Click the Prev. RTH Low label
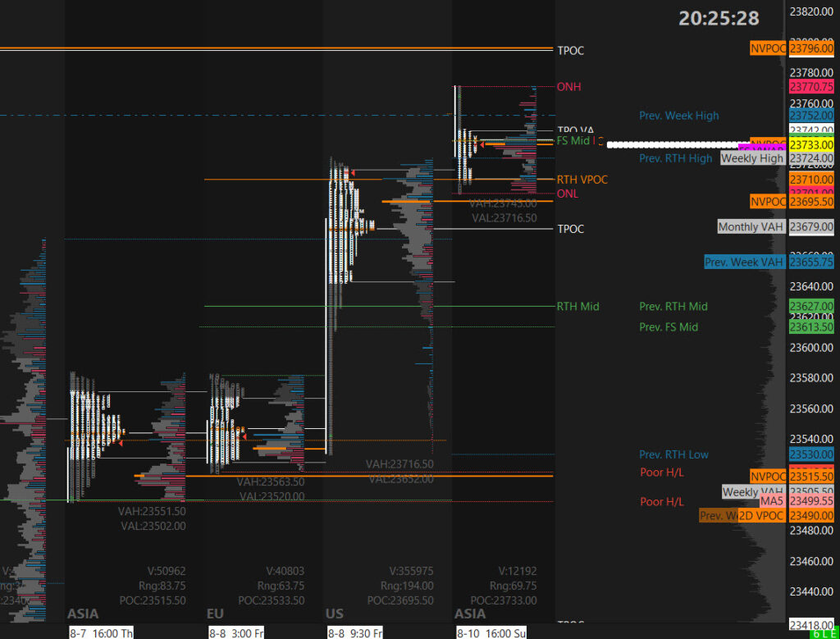Viewport: 840px width, 639px height. click(673, 454)
